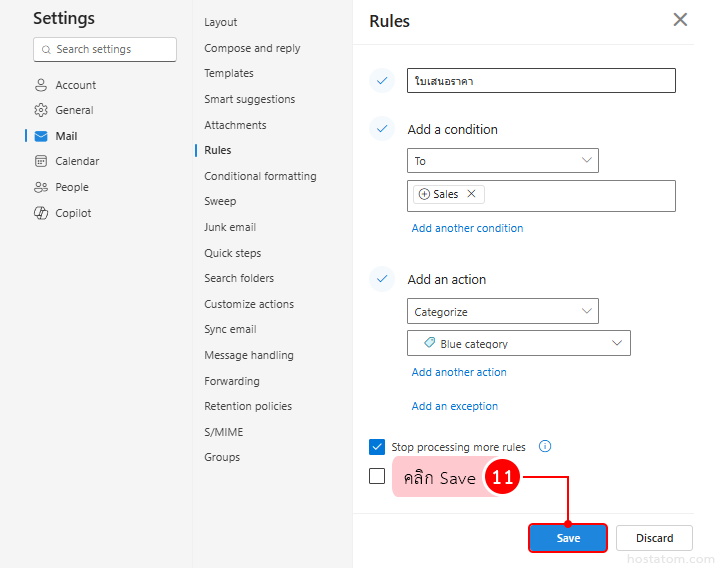720x568 pixels.
Task: Click the General gear icon
Action: point(41,110)
